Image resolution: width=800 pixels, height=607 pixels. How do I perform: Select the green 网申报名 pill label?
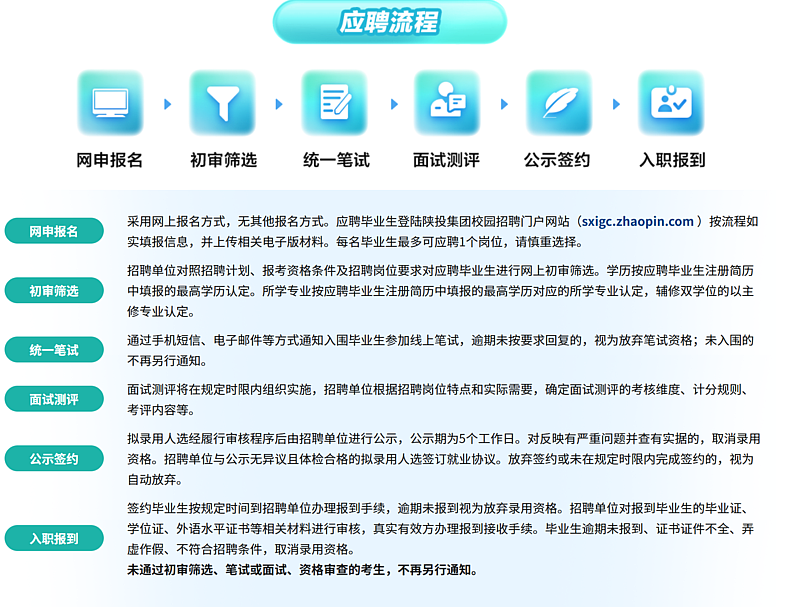pyautogui.click(x=54, y=231)
